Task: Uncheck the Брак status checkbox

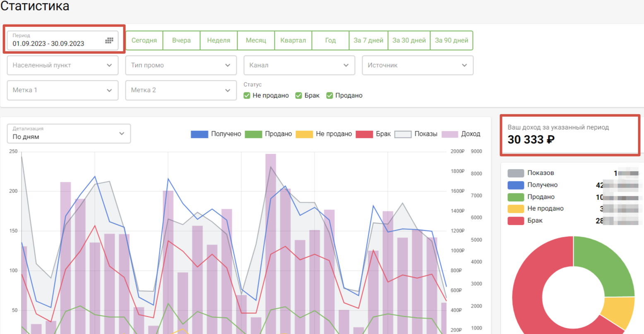Action: click(298, 96)
